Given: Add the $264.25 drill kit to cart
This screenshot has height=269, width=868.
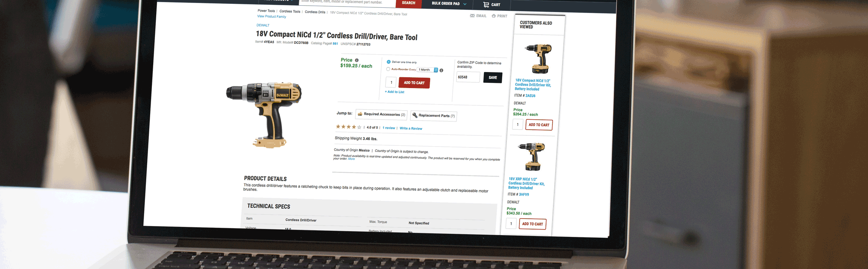Looking at the screenshot, I should [539, 125].
